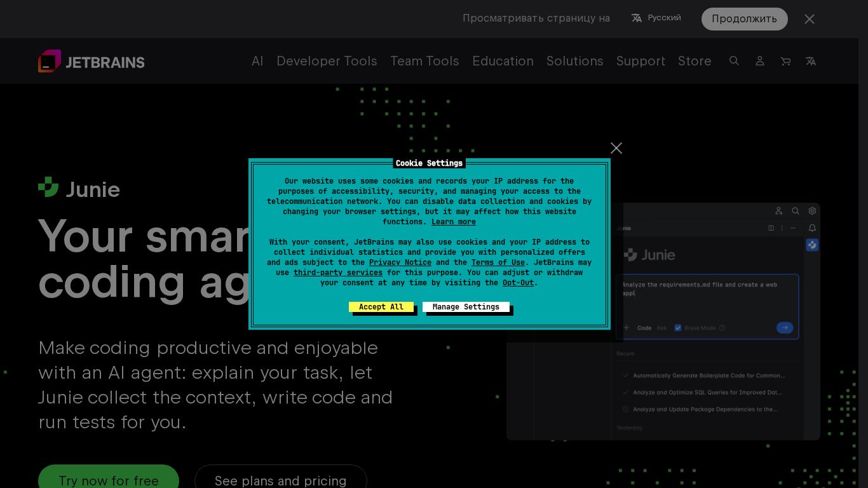868x488 pixels.
Task: Click the plus icon in prompt box
Action: (627, 328)
